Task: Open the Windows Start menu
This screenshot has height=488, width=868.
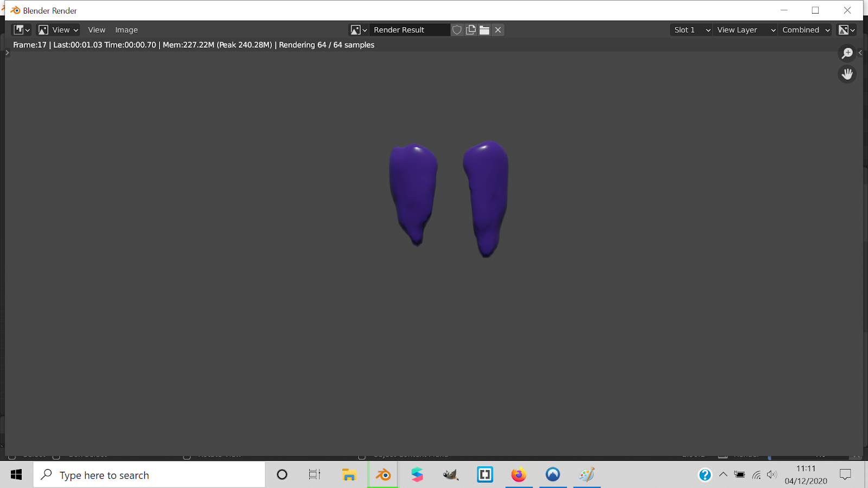Action: pos(16,475)
